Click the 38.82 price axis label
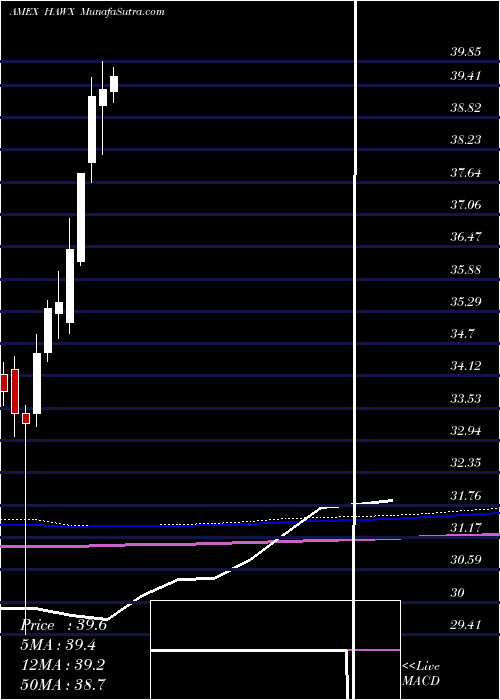This screenshot has width=500, height=700. 466,108
